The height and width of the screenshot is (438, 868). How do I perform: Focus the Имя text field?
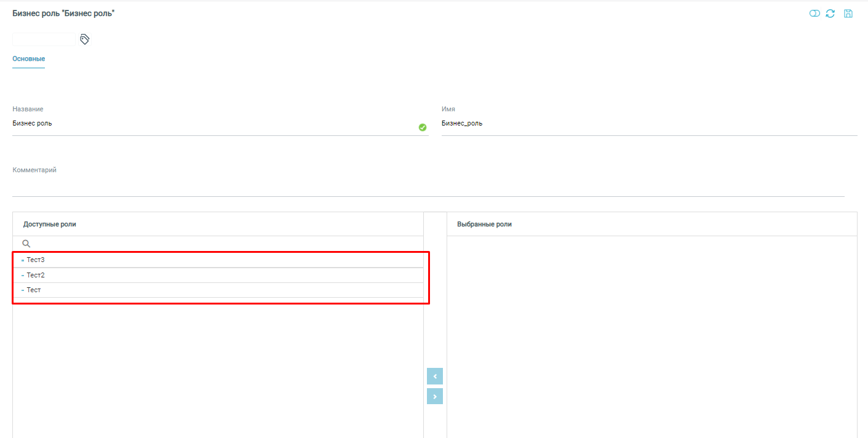coord(646,124)
